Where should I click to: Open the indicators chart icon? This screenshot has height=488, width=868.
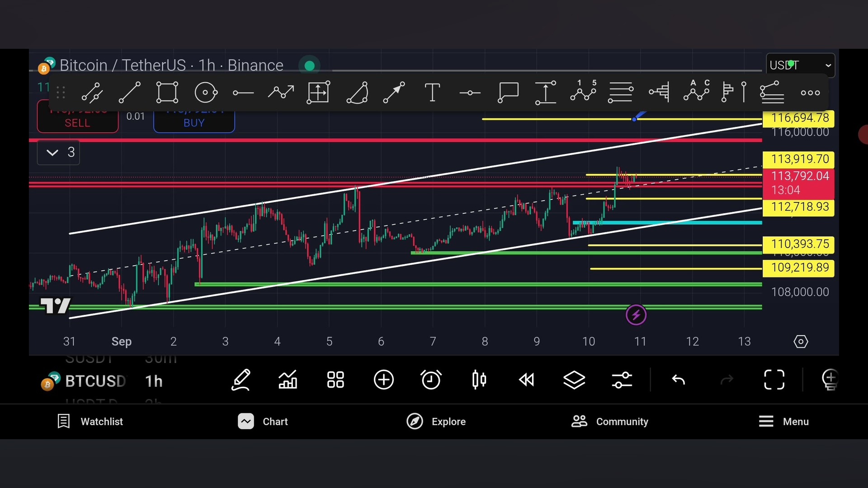[288, 380]
